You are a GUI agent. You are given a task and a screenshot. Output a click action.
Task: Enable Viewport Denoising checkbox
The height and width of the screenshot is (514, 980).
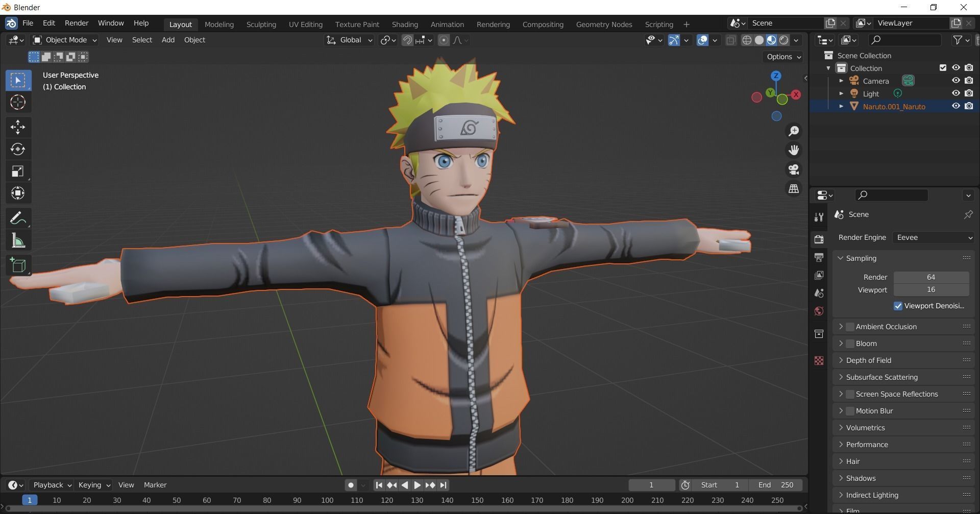pyautogui.click(x=898, y=306)
